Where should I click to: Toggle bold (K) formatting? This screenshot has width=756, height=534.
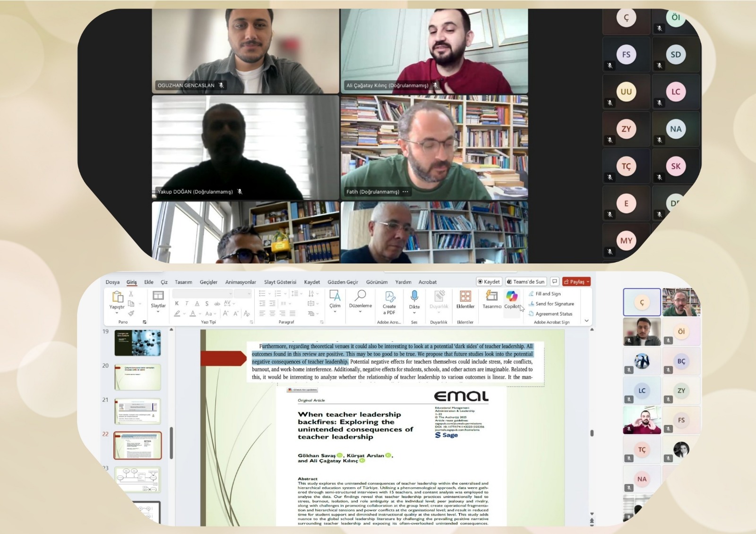(x=177, y=304)
